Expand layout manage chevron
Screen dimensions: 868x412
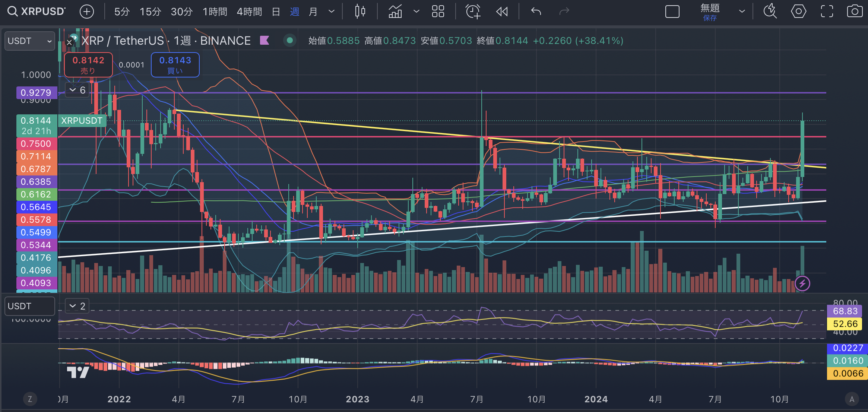(x=742, y=12)
